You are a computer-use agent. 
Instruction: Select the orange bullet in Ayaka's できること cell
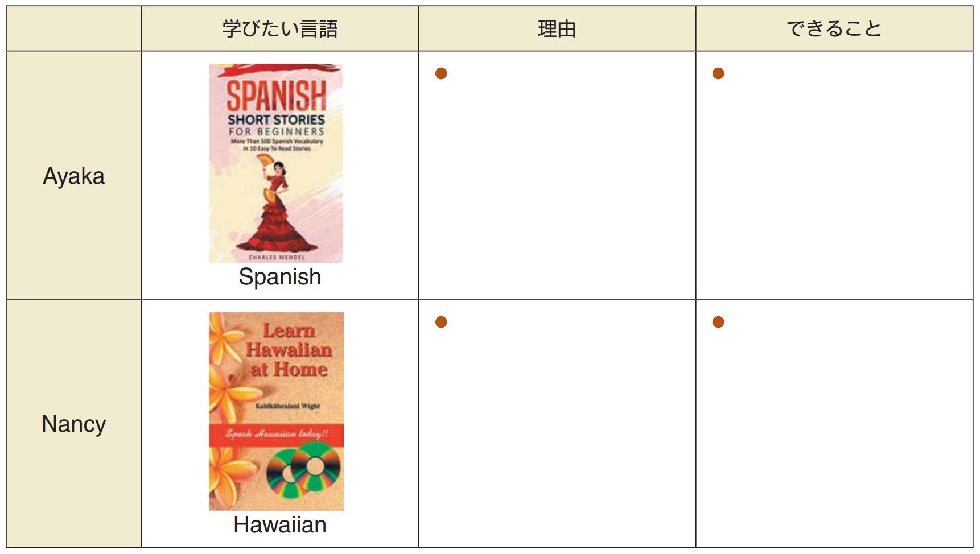point(718,73)
